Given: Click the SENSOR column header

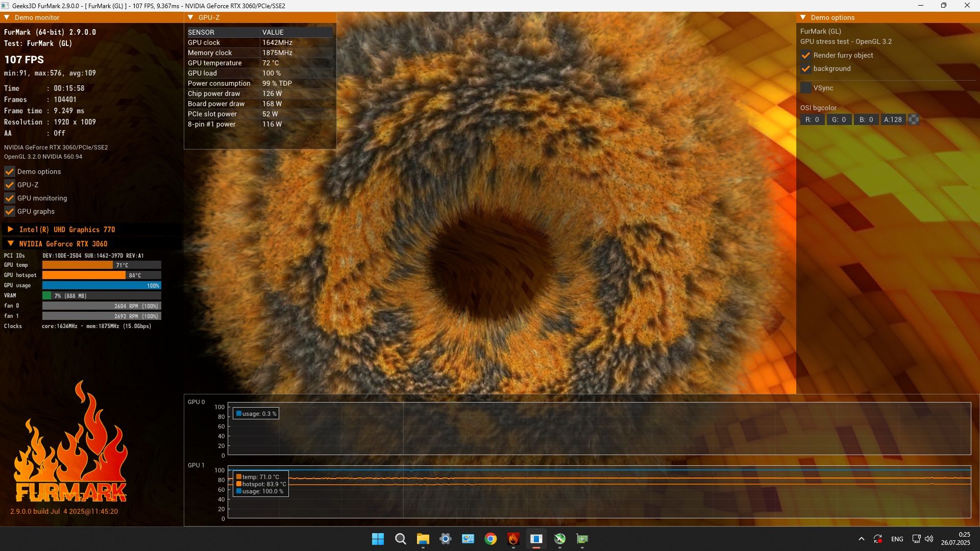Looking at the screenshot, I should tap(201, 32).
